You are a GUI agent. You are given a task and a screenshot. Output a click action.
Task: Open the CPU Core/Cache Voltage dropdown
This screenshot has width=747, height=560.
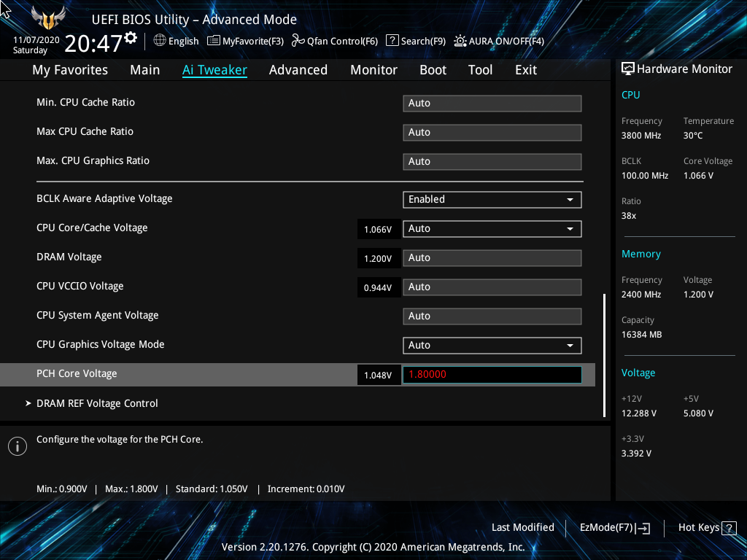[x=492, y=228]
